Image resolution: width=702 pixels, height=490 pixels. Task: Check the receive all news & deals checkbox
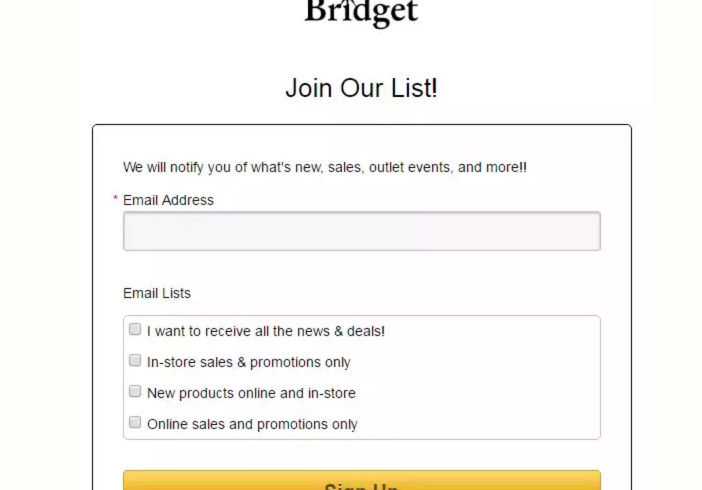point(135,329)
